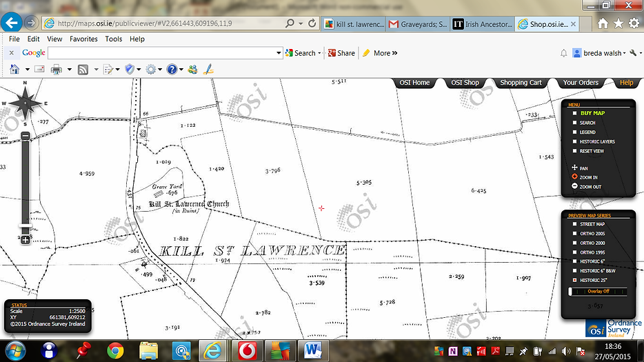Open the Home icon dropdown arrow
The height and width of the screenshot is (362, 644).
tap(27, 70)
